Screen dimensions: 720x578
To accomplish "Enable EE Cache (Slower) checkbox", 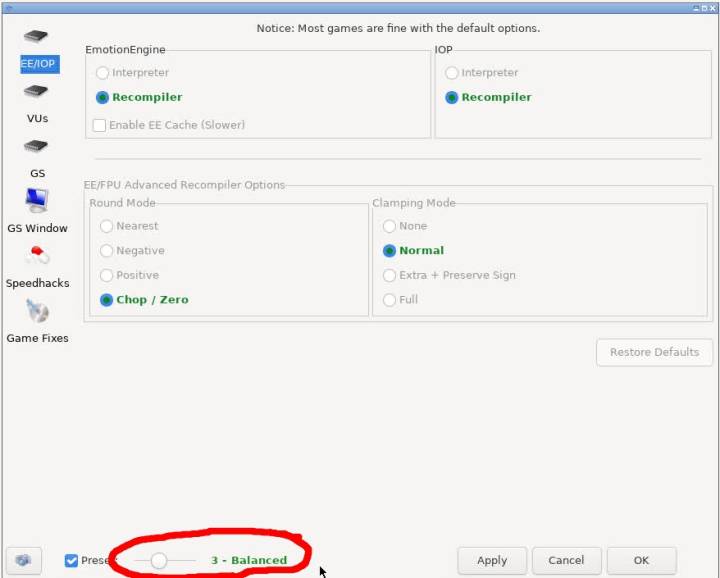I will tap(99, 125).
